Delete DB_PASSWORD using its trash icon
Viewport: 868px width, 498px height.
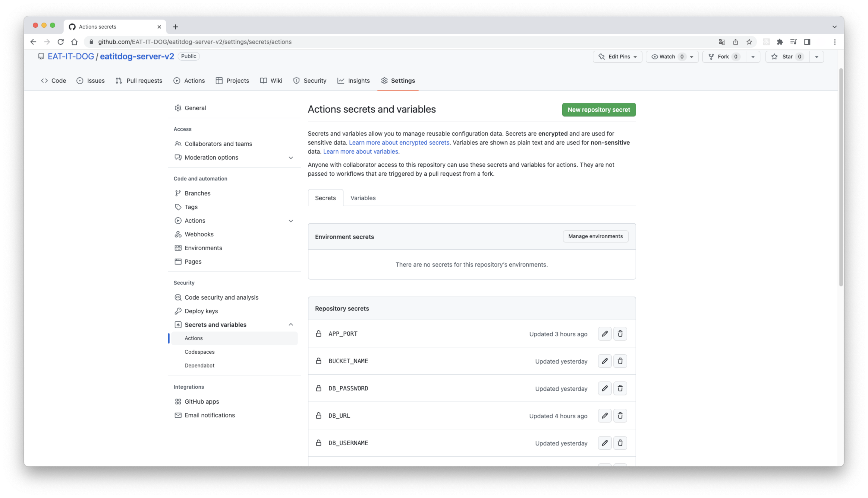(x=620, y=388)
